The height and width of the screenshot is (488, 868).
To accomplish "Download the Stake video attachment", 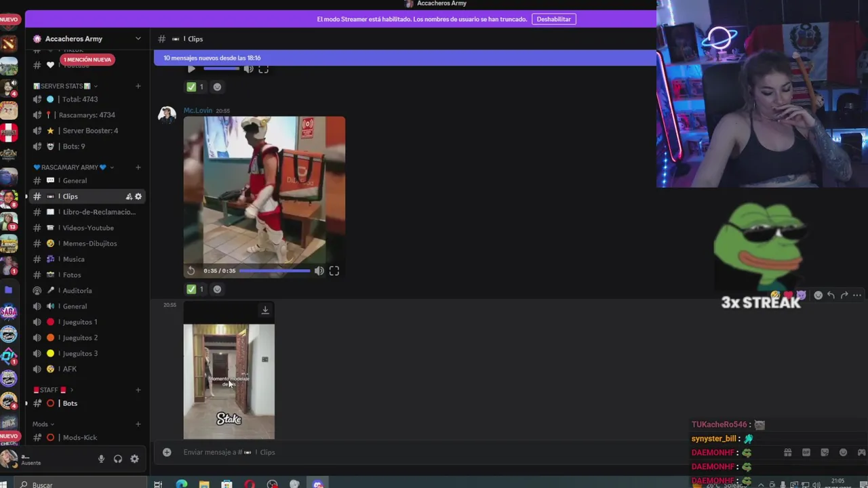I will point(265,310).
